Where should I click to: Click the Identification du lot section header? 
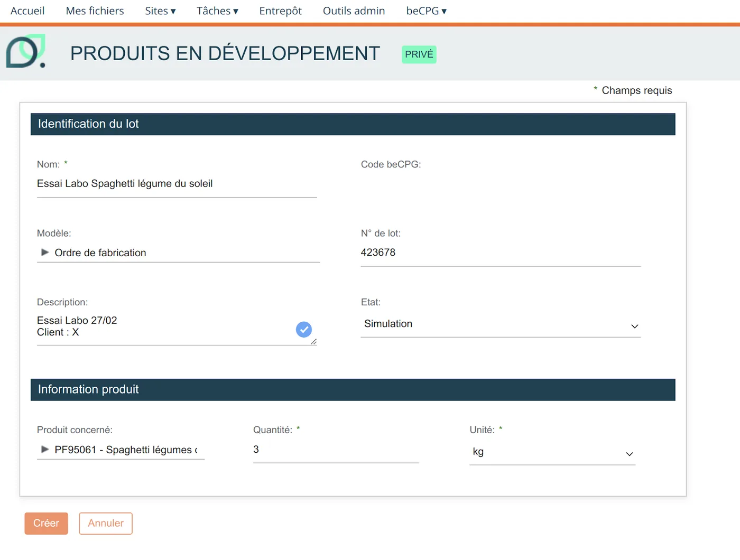point(353,124)
